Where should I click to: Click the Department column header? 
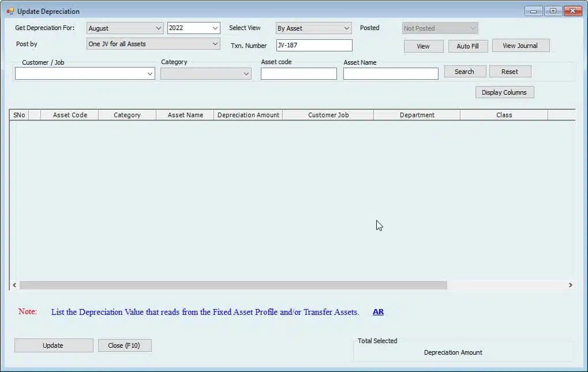point(417,115)
